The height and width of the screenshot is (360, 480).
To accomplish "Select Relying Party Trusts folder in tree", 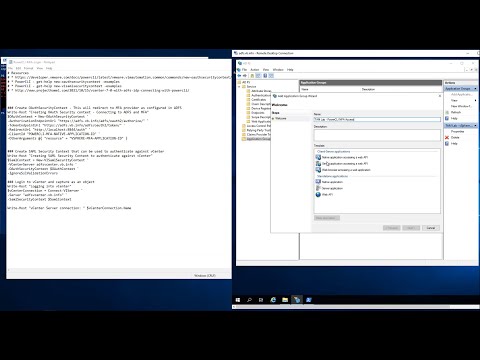I will (x=256, y=130).
